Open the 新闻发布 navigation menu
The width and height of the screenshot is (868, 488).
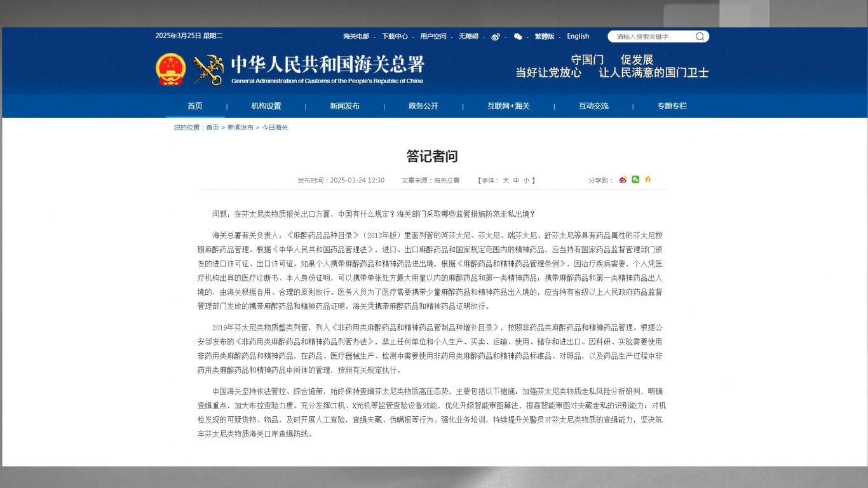pyautogui.click(x=344, y=106)
